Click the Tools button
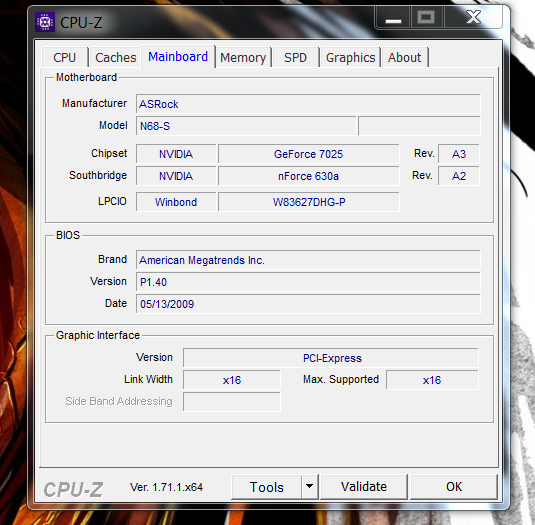Viewport: 535px width, 525px height. [x=266, y=487]
